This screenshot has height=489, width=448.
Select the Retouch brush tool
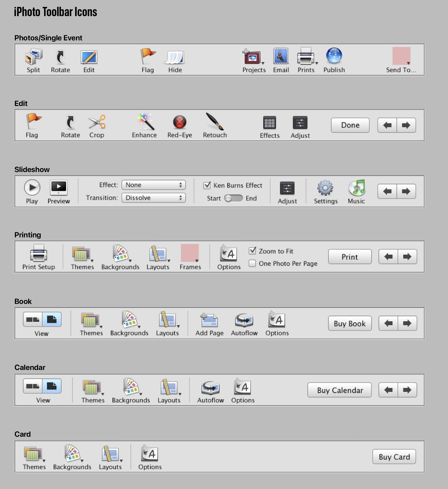215,122
